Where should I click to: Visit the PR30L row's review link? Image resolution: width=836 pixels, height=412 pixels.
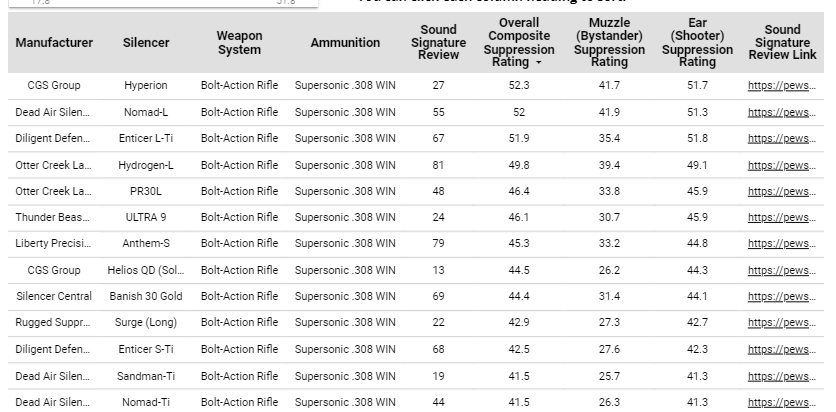(x=782, y=192)
